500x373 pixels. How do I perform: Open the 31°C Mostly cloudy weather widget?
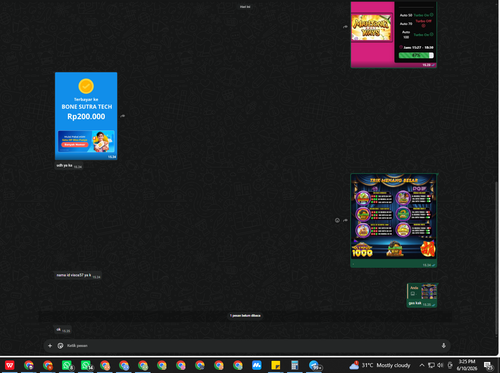click(x=380, y=365)
